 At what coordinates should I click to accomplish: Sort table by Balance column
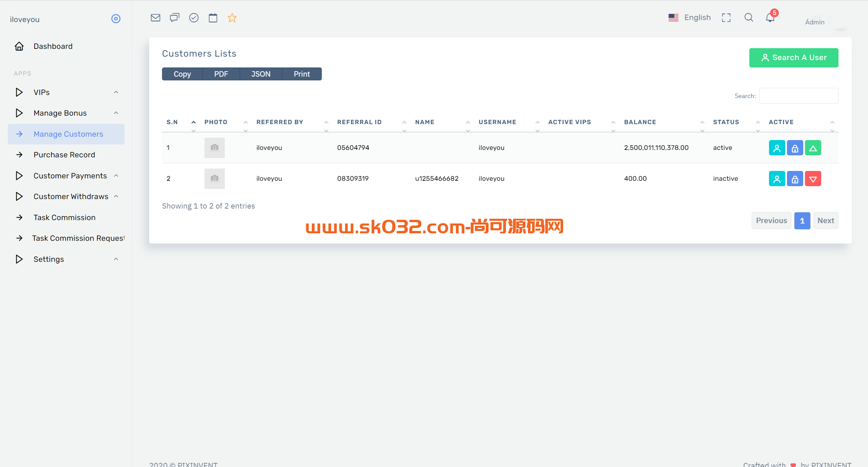pyautogui.click(x=664, y=122)
